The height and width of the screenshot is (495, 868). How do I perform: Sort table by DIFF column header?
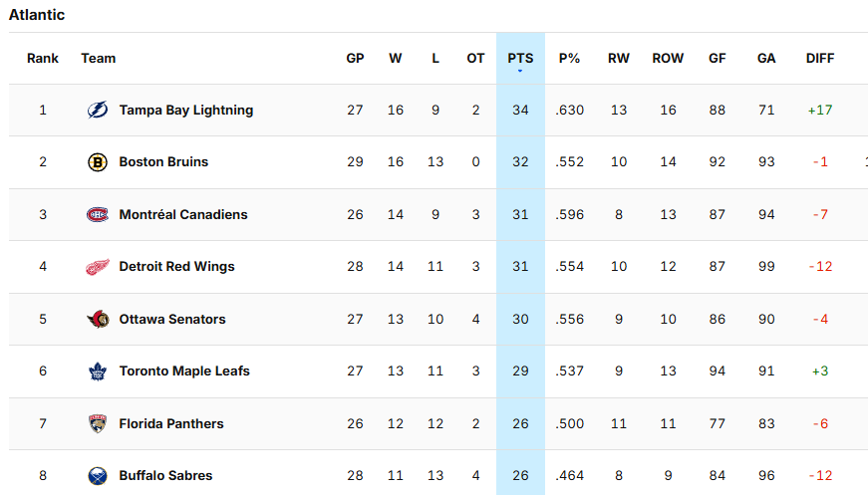point(820,59)
